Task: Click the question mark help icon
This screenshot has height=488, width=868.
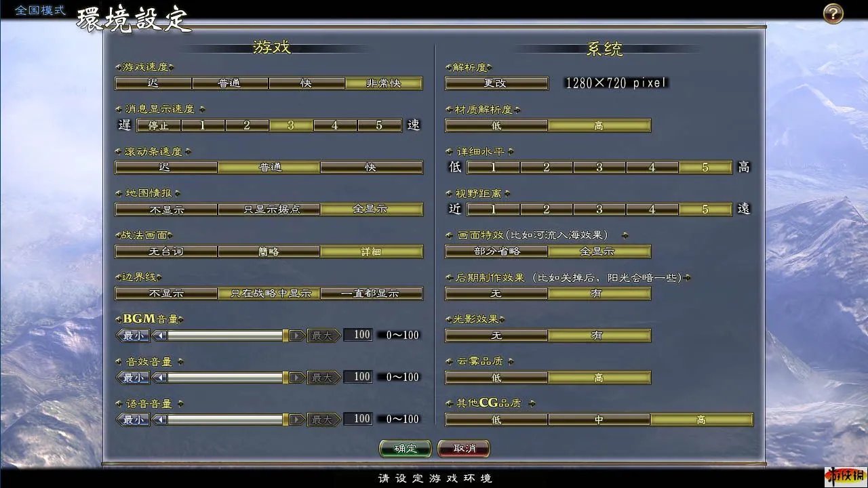Action: [833, 14]
